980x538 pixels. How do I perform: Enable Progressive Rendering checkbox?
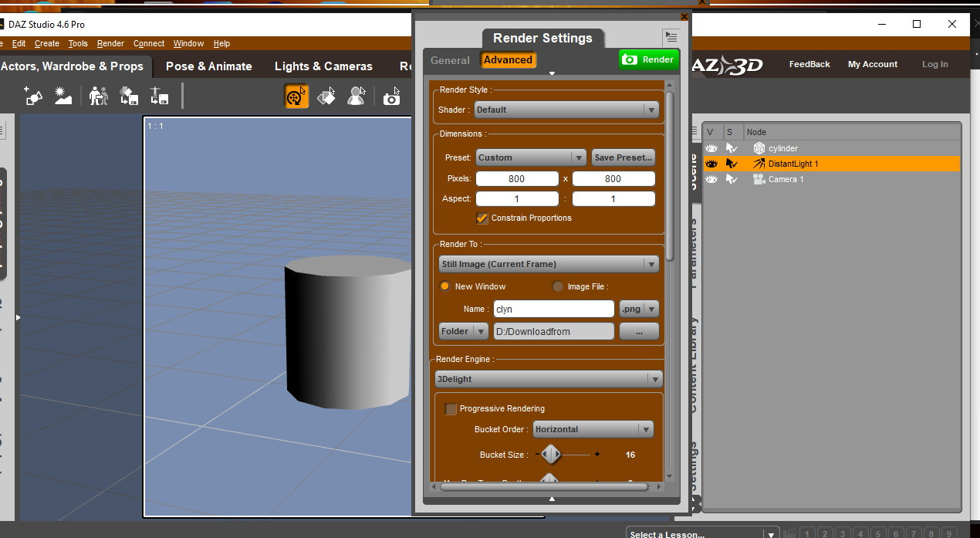(x=451, y=408)
